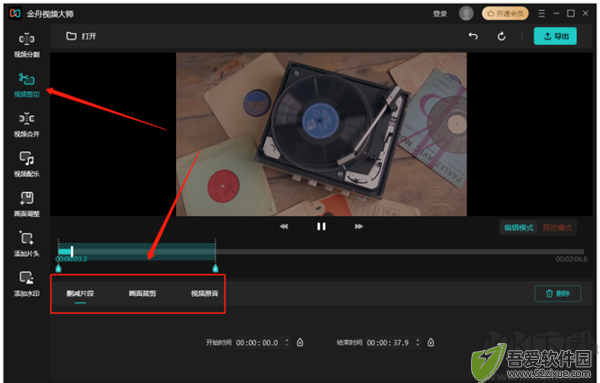Click the start time field 00:00:00.0

[257, 343]
